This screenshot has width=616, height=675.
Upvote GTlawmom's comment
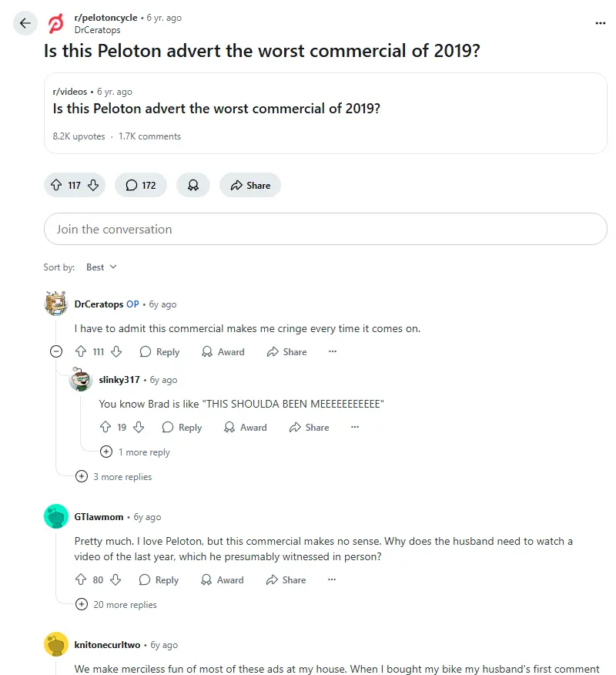[81, 579]
